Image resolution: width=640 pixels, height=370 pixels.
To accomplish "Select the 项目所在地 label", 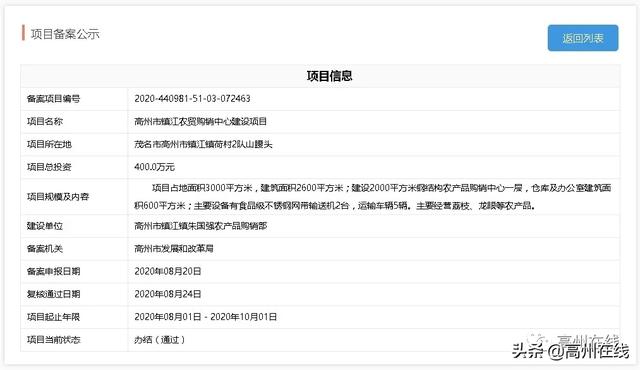I will (49, 144).
